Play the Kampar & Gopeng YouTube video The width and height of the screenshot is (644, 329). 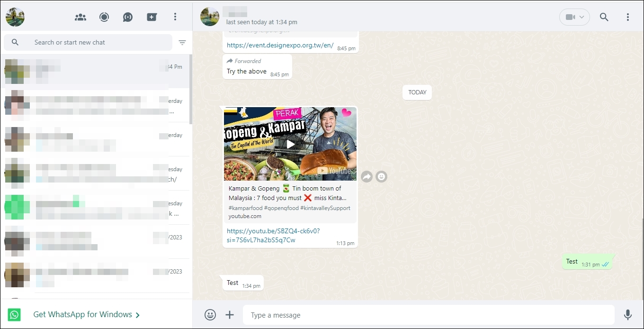tap(290, 144)
